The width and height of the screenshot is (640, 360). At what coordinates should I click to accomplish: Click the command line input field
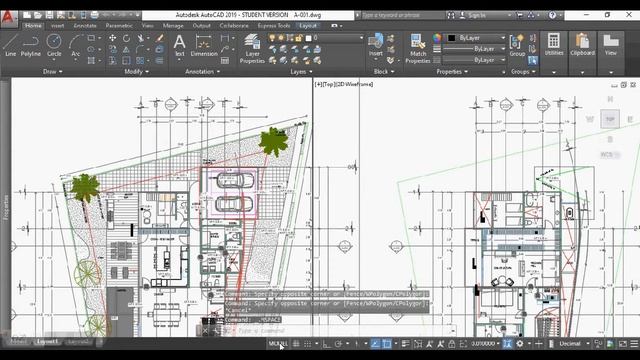pyautogui.click(x=339, y=331)
